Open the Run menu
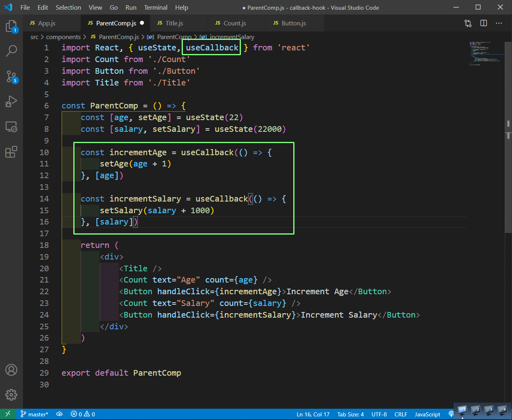Viewport: 512px width, 420px height. [131, 7]
